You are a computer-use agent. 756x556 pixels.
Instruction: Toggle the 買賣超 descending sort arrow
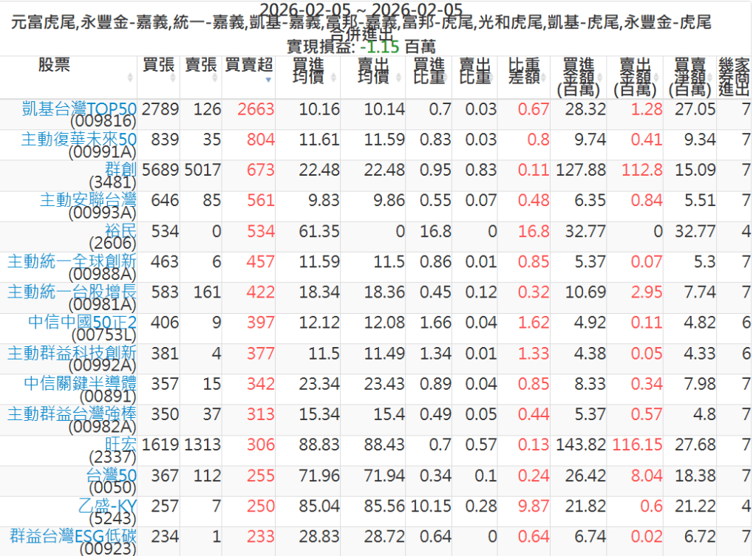point(269,78)
